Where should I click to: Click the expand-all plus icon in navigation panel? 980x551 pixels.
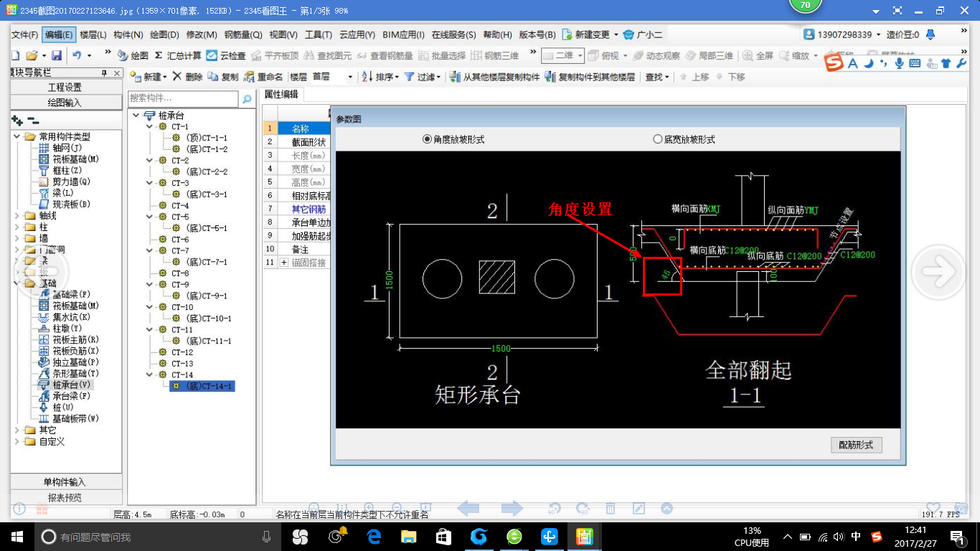(x=17, y=121)
